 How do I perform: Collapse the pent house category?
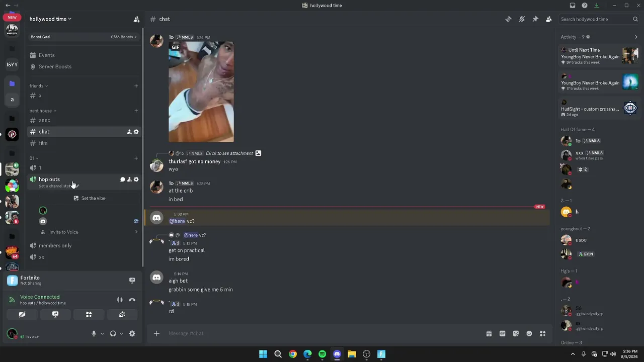[x=43, y=111]
